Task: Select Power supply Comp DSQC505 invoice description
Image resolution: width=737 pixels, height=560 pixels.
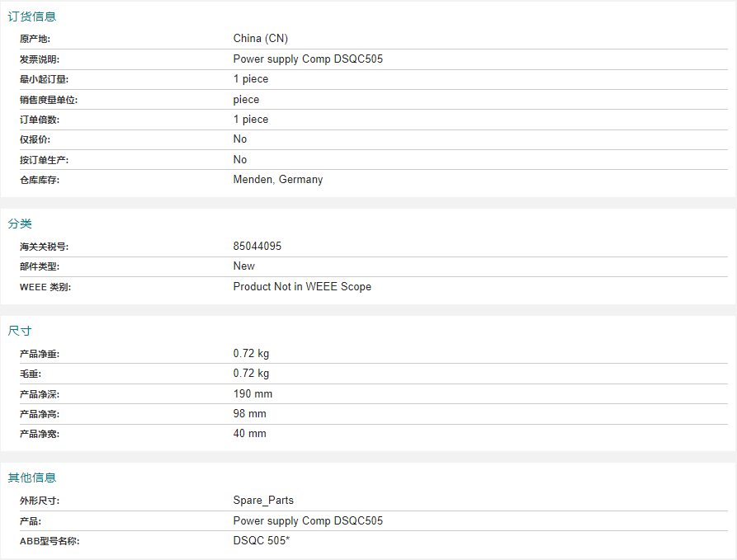Action: tap(308, 59)
